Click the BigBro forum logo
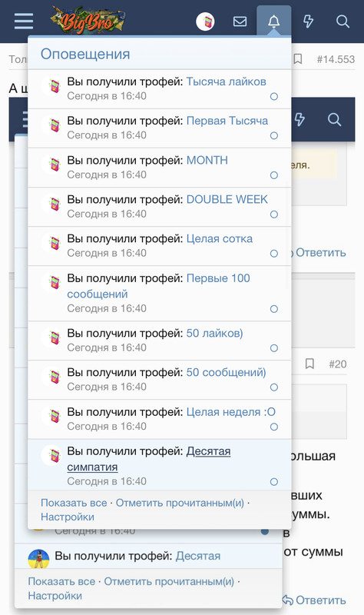The image size is (364, 615). pyautogui.click(x=88, y=21)
